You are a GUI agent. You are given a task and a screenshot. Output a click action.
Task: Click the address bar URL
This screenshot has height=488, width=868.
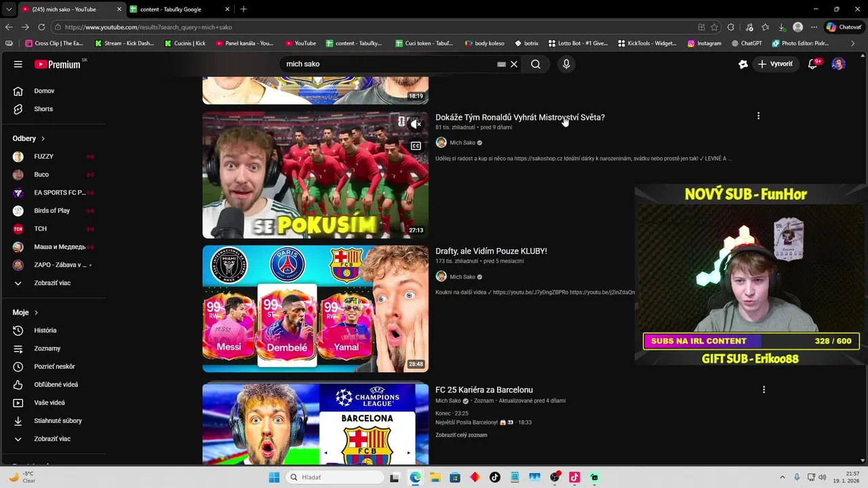pos(149,27)
